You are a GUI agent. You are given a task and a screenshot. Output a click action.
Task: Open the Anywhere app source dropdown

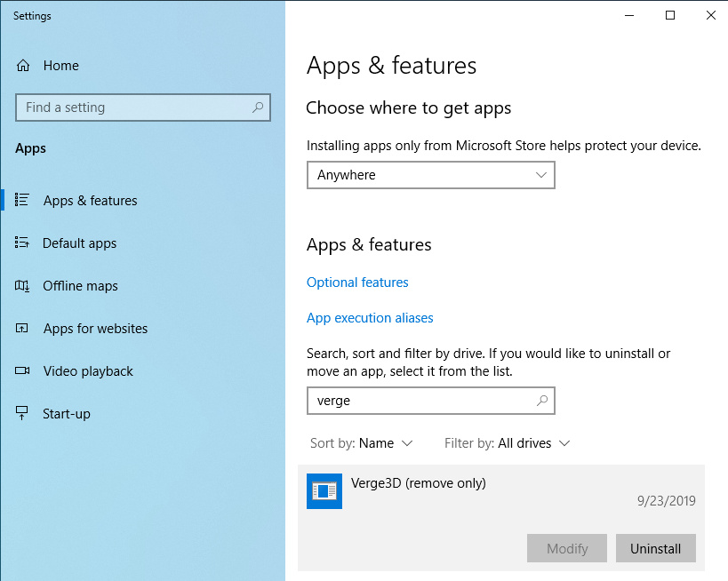[x=431, y=175]
